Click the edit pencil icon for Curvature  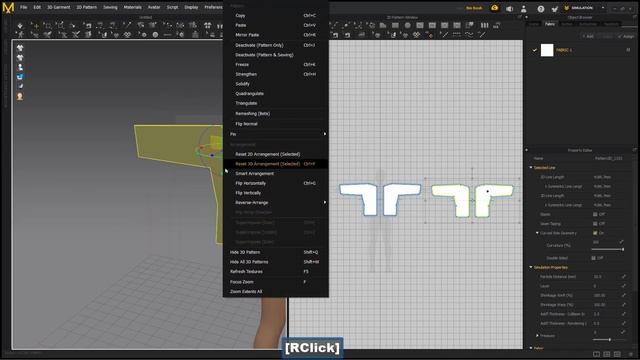point(621,242)
